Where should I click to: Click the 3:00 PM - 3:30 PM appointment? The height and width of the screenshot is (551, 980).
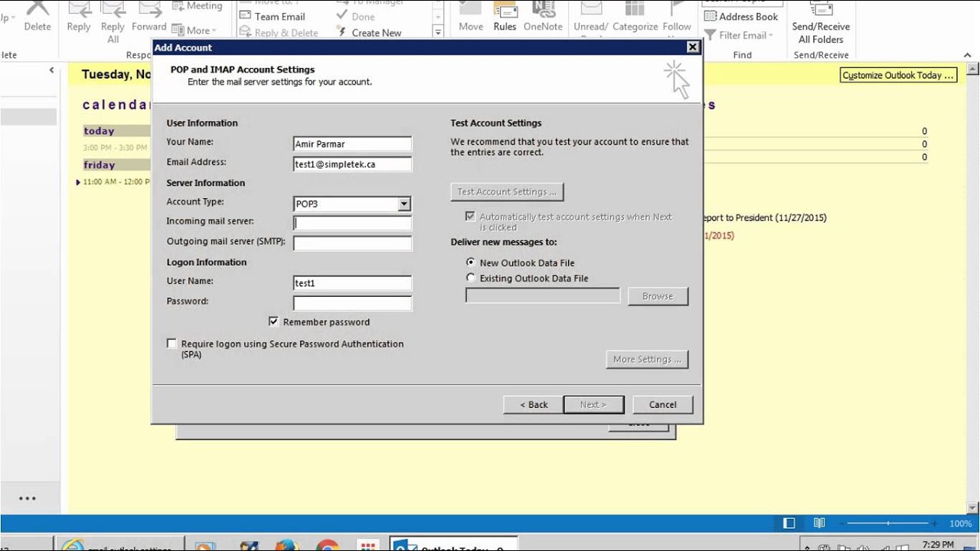116,148
